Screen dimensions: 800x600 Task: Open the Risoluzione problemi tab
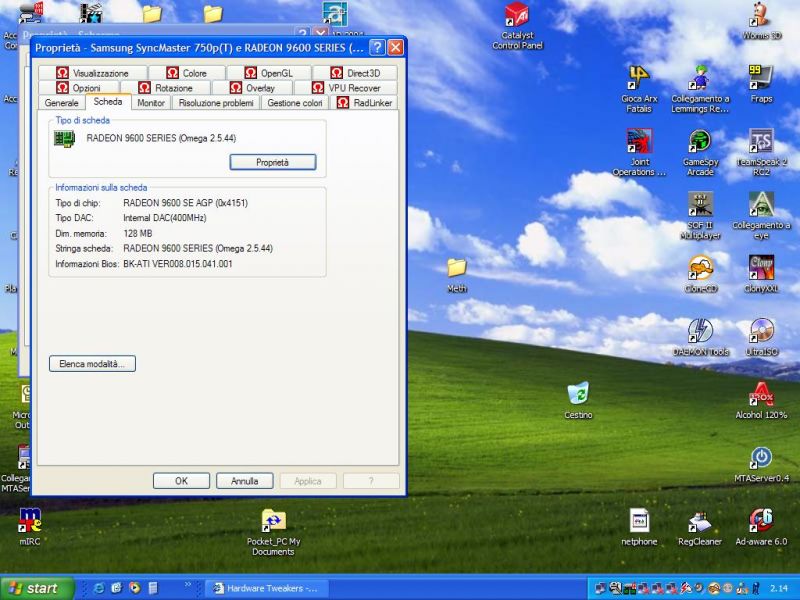pos(216,103)
